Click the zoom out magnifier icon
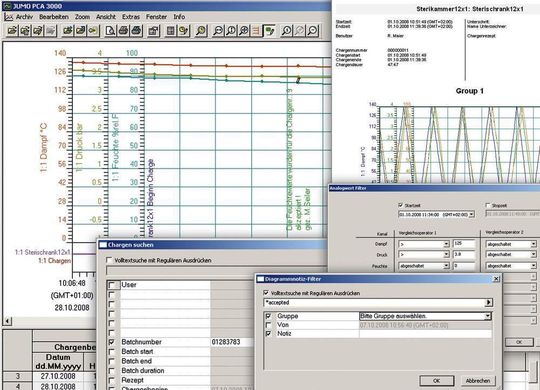 point(218,31)
